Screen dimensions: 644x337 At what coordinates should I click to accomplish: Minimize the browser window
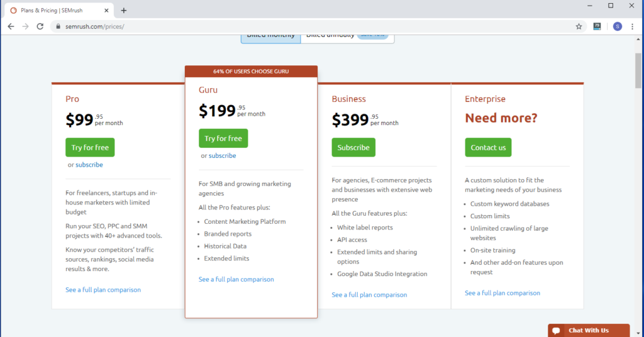[x=590, y=6]
